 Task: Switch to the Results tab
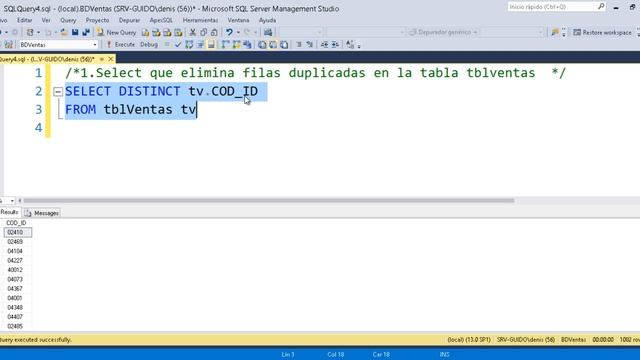[9, 212]
